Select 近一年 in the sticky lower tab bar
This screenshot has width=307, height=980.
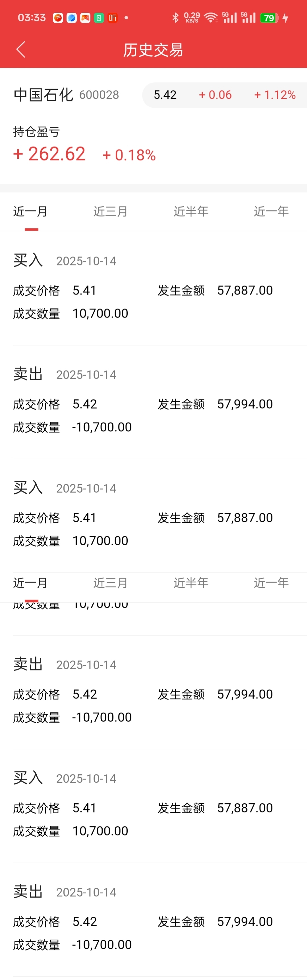(x=271, y=582)
